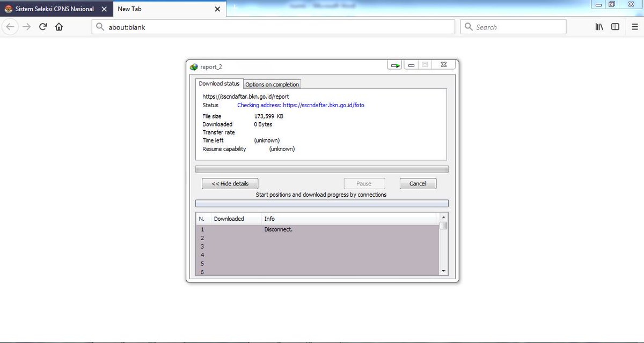This screenshot has width=644, height=343.
Task: Click the disabled Pause button
Action: pyautogui.click(x=364, y=183)
